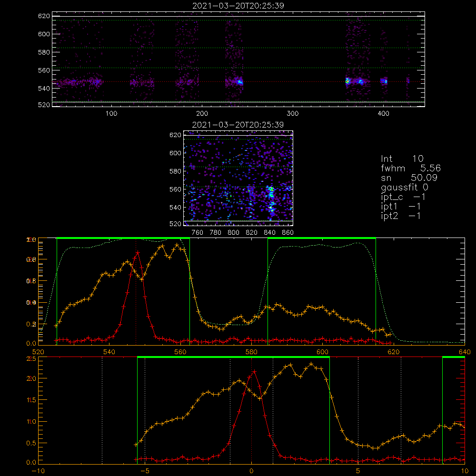The height and width of the screenshot is (476, 476).
Task: Click the 'Int 10' readout
Action: (402, 159)
